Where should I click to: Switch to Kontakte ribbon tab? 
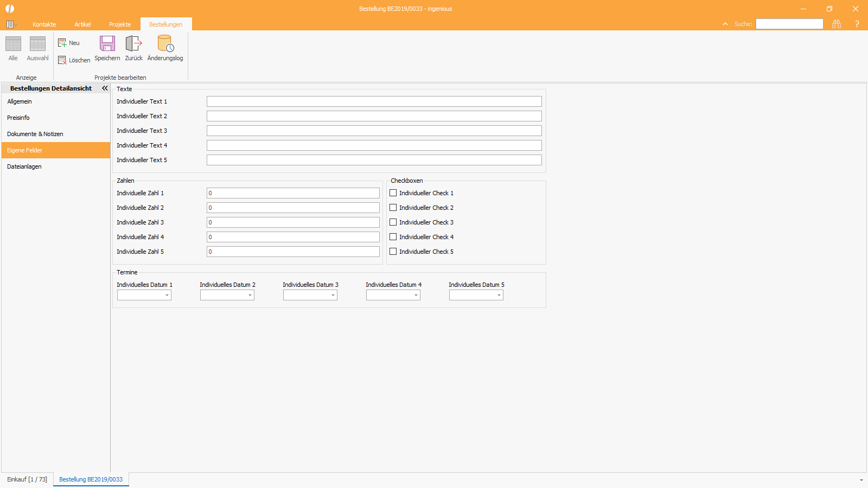coord(44,24)
